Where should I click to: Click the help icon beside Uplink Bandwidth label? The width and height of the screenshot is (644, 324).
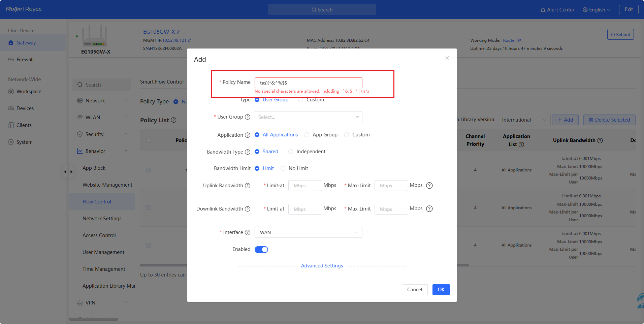[x=248, y=186]
